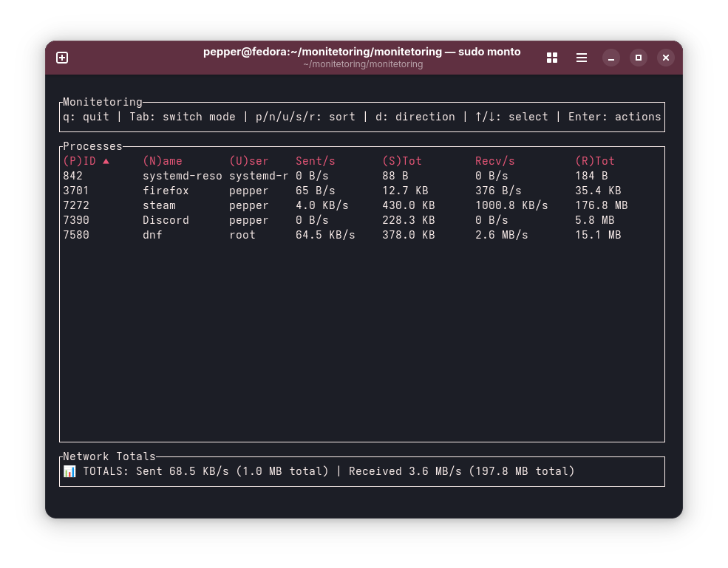Click the ~/monitetoring/monitetoring subtitle path

coord(363,64)
